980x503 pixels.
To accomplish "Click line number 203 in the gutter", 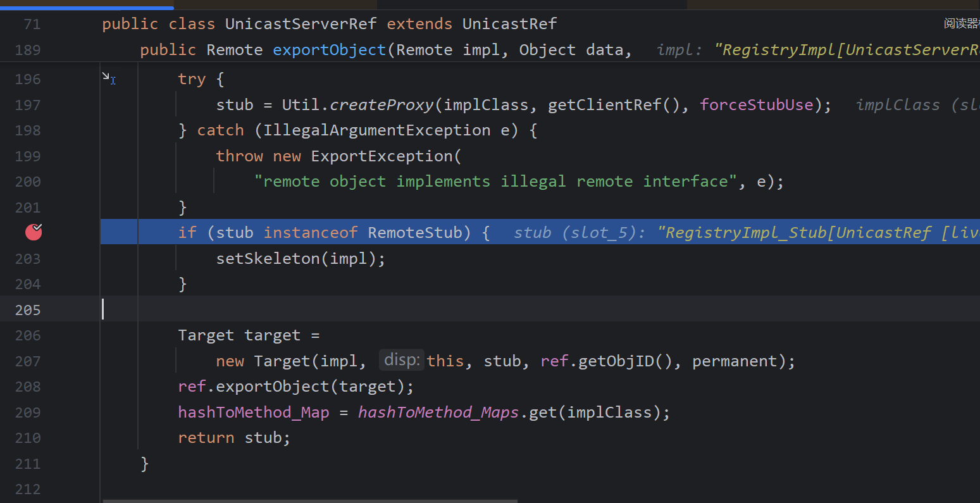I will tap(28, 259).
